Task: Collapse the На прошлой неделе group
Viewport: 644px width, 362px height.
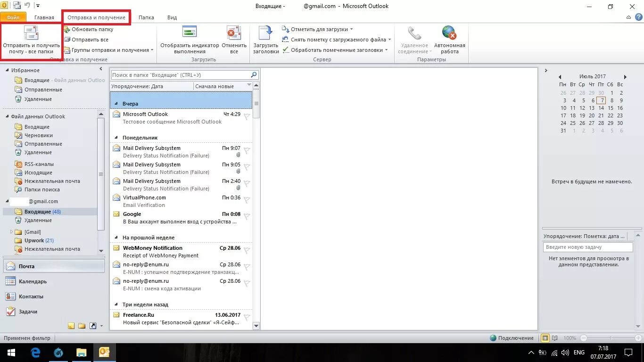Action: (116, 238)
